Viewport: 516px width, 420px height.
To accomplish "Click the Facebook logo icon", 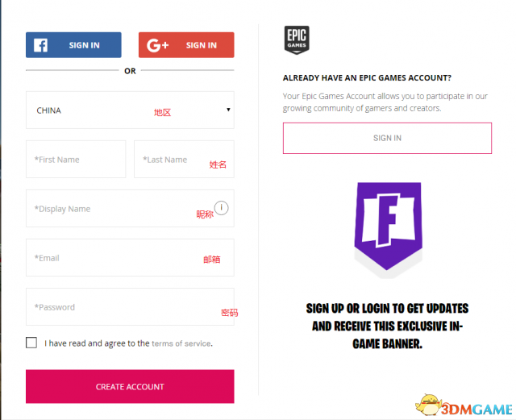I will pos(41,45).
